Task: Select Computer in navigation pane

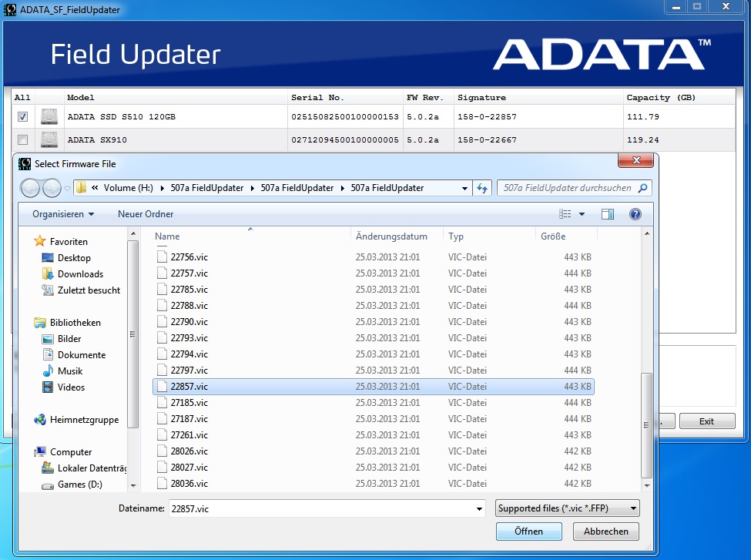Action: click(63, 451)
